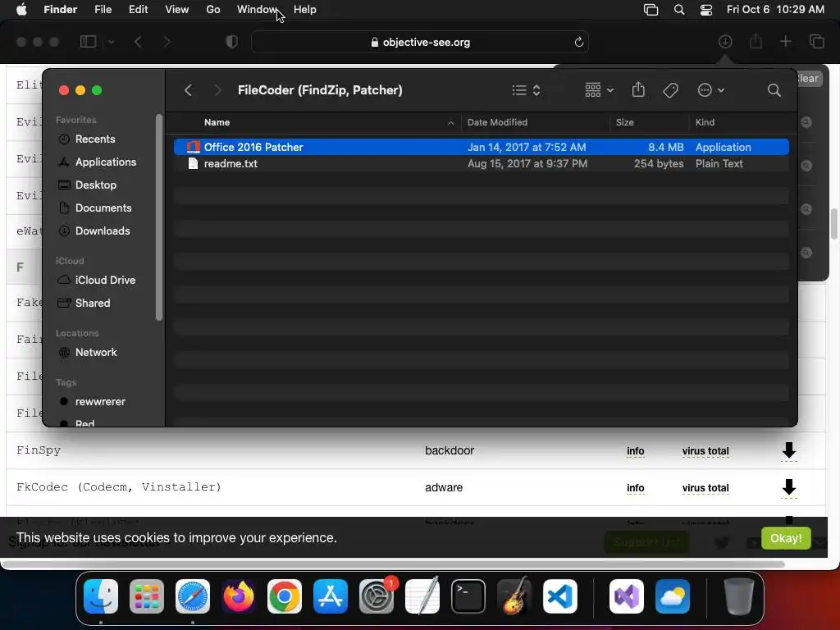840x630 pixels.
Task: Open the Go menu
Action: coord(213,10)
